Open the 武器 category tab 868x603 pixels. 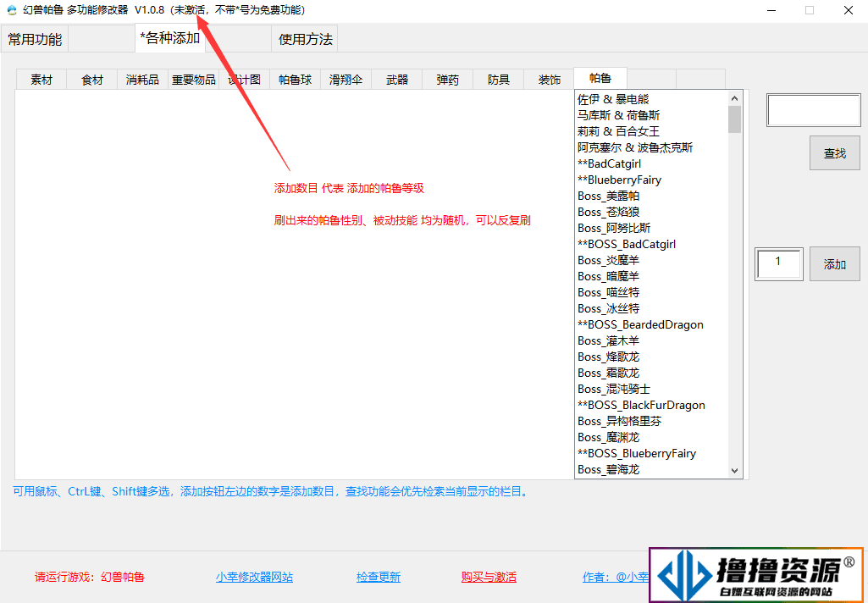point(397,80)
